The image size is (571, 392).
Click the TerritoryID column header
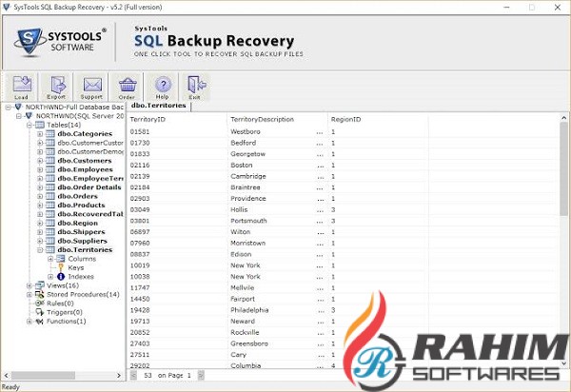[x=177, y=119]
